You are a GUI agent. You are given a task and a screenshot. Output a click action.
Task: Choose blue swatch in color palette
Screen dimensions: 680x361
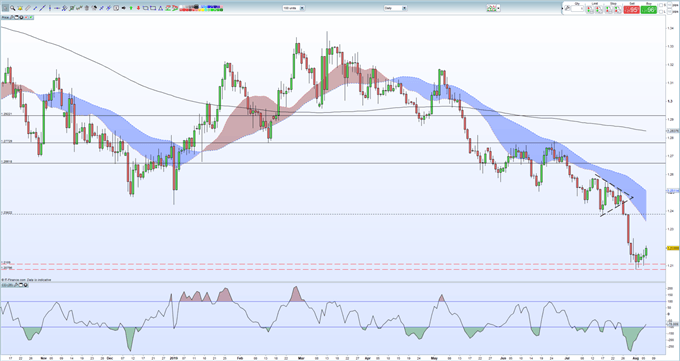click(209, 7)
